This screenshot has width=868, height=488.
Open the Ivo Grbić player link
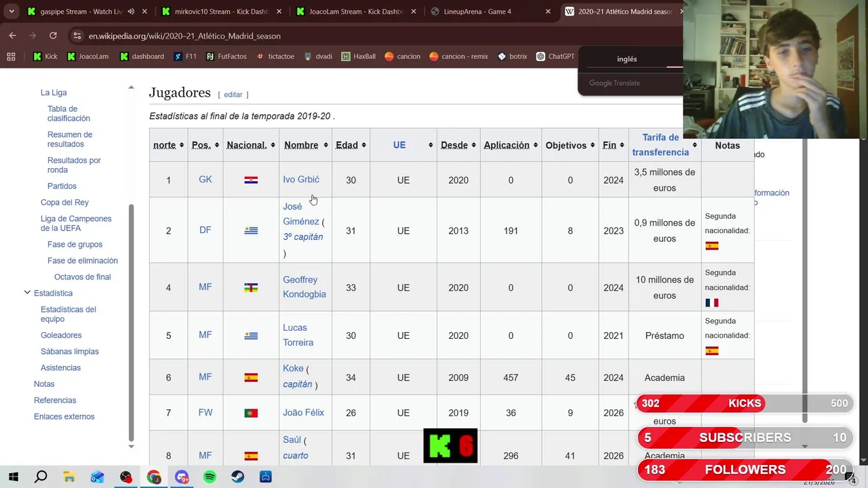point(301,180)
